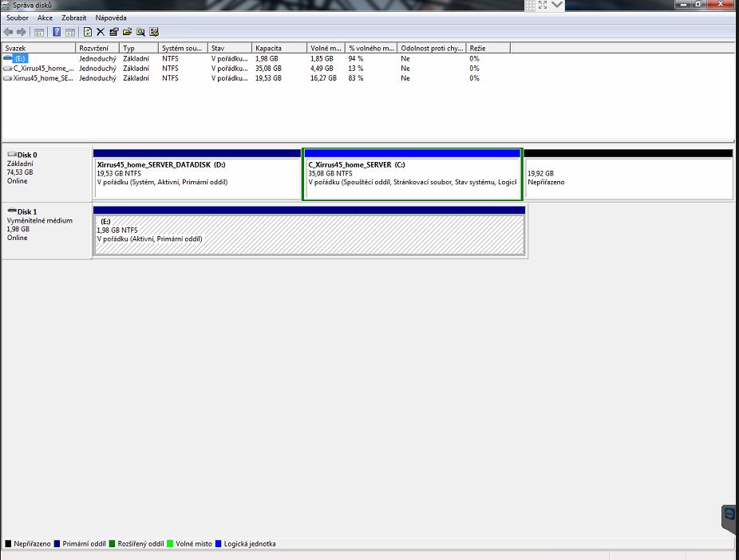Click the Xirrus45_home_SE volume row icon
739x560 pixels.
click(7, 78)
